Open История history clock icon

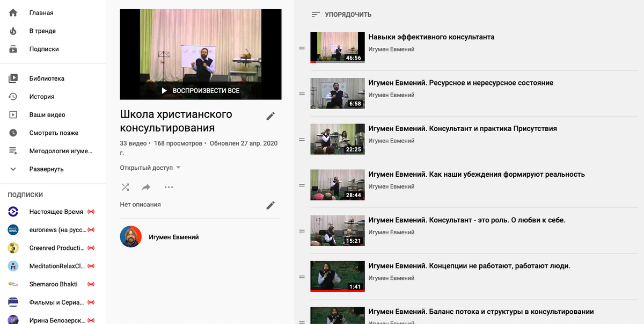coord(13,97)
